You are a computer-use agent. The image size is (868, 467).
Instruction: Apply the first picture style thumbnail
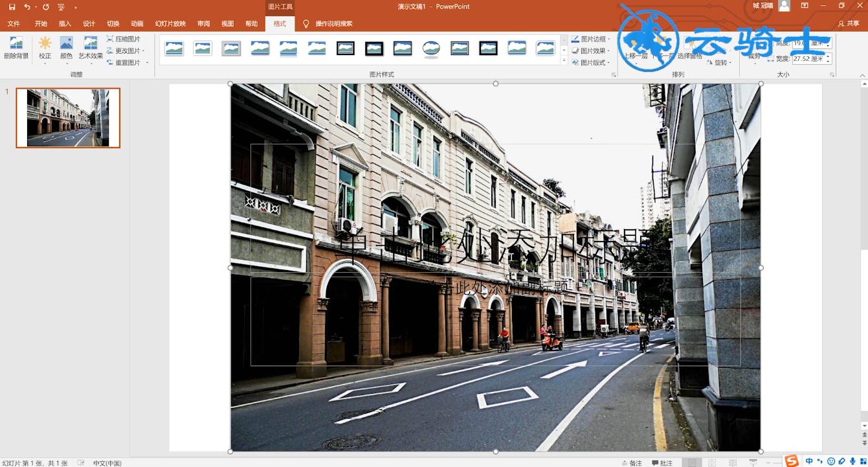click(174, 49)
